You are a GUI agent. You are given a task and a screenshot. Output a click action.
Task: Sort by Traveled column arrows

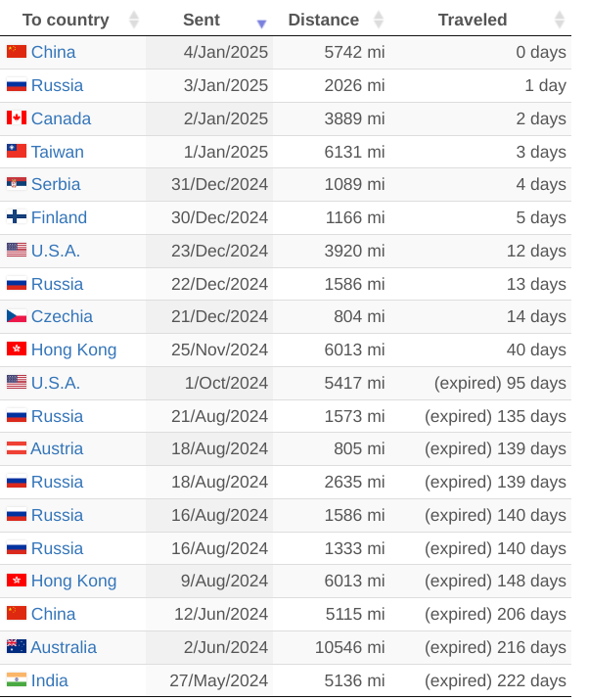coord(560,20)
